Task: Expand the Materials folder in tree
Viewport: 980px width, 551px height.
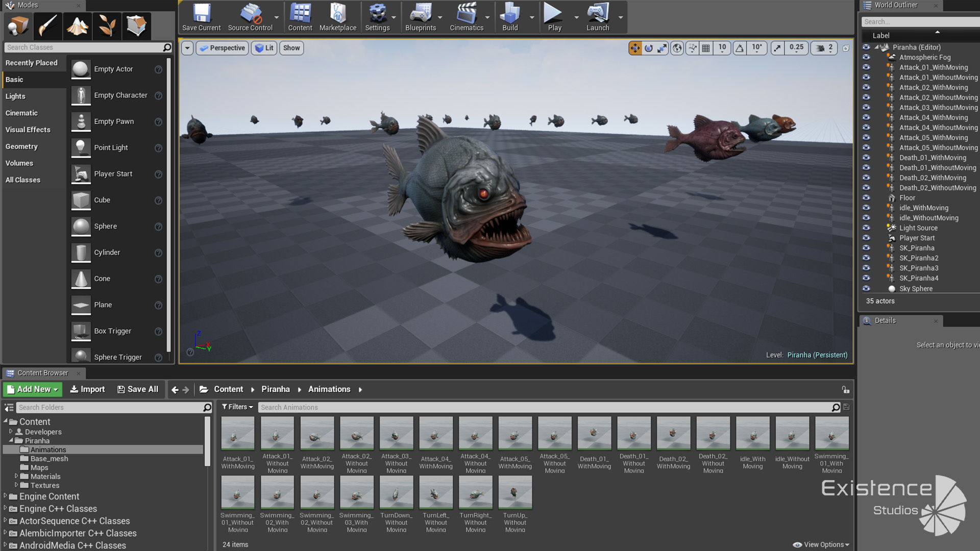Action: (x=16, y=476)
